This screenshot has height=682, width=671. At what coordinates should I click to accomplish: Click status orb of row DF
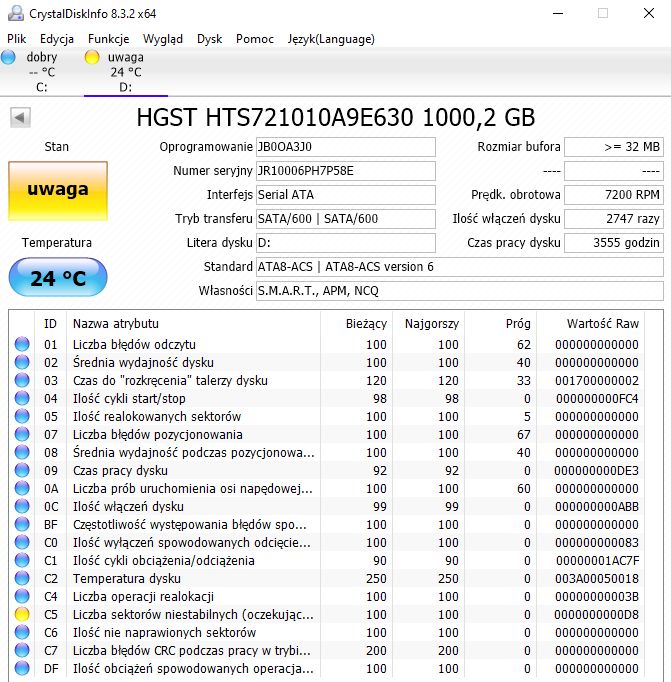tap(22, 668)
